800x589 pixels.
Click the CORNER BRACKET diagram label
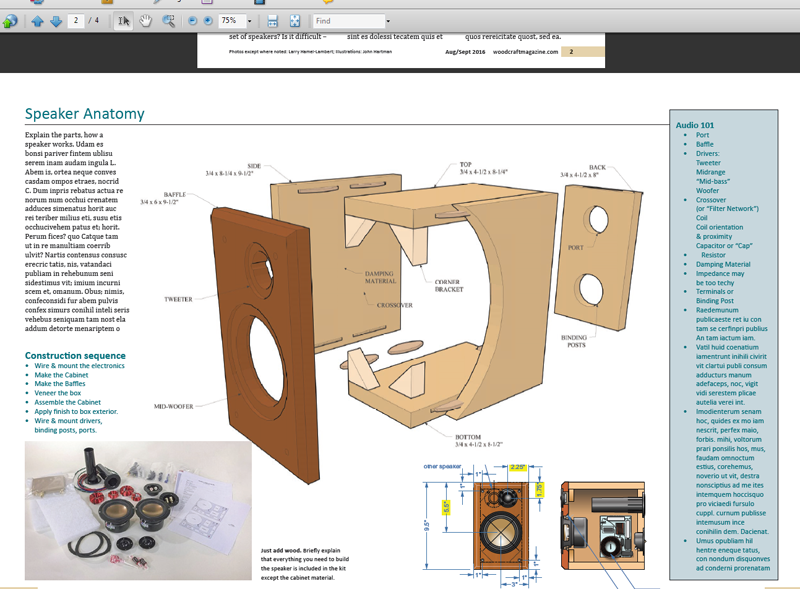point(449,285)
